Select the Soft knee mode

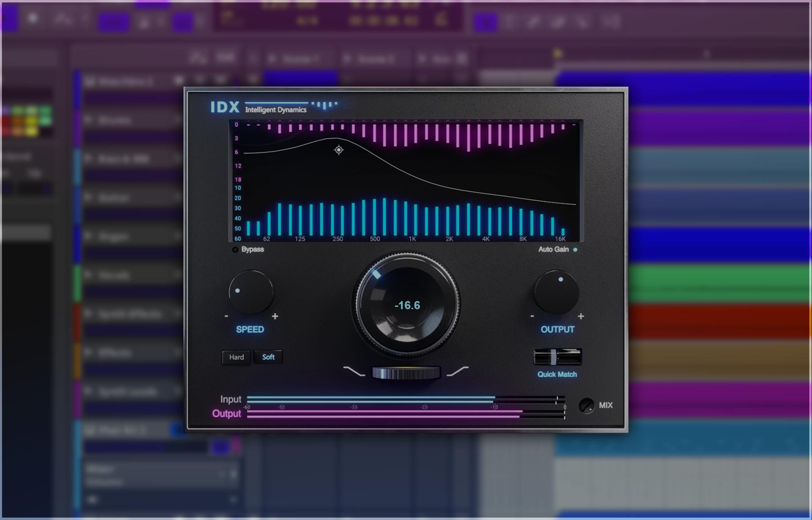[268, 357]
